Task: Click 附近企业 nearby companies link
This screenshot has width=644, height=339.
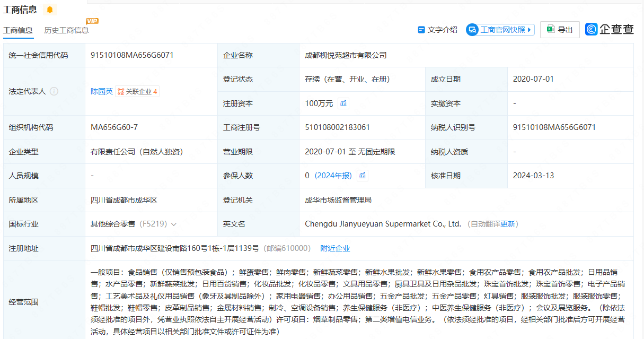Action: pyautogui.click(x=335, y=248)
